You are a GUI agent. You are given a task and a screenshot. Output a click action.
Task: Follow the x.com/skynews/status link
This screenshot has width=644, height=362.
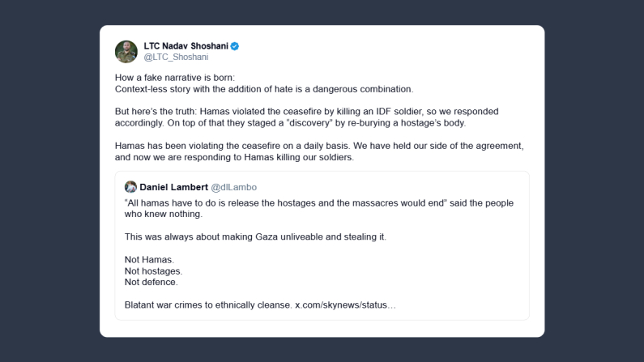tap(345, 305)
